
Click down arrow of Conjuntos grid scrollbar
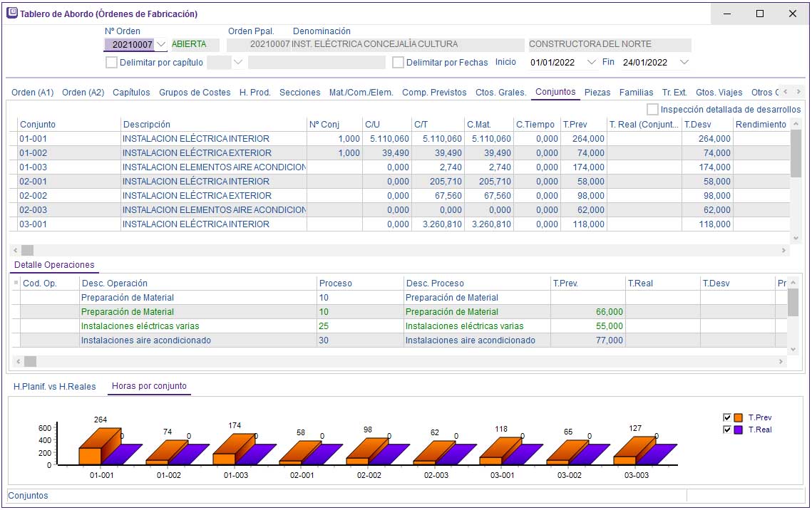pyautogui.click(x=796, y=239)
